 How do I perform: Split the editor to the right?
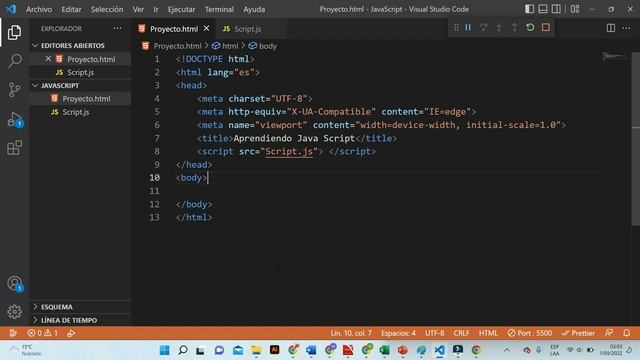611,28
